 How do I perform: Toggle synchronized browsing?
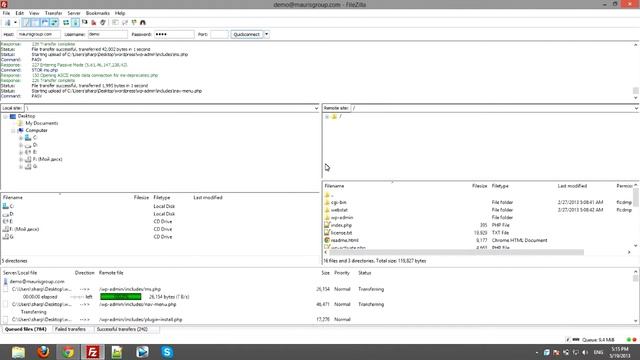click(x=133, y=22)
